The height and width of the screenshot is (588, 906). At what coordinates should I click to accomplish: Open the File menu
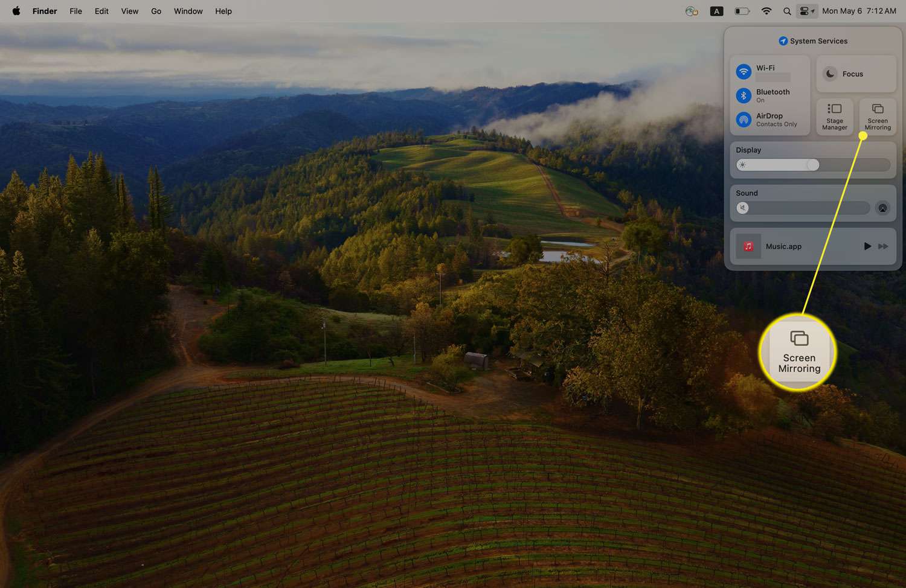point(75,11)
